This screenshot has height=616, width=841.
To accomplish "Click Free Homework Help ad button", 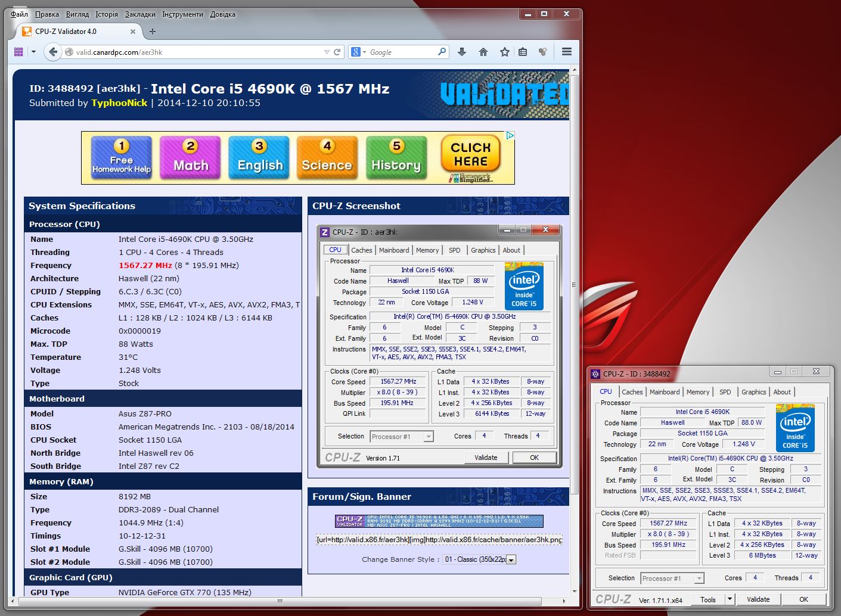I will [x=122, y=157].
